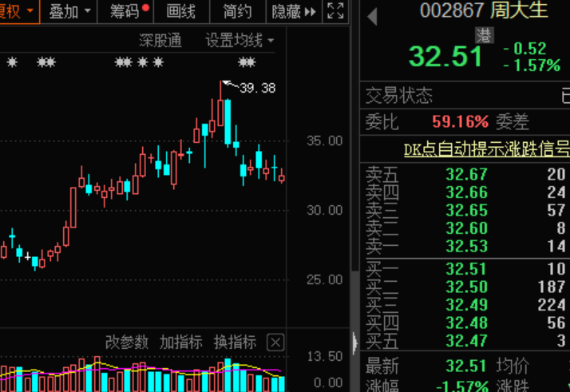Open the 设置均线 moving average dropdown
Viewport: 570px width, 392px height.
(x=239, y=40)
